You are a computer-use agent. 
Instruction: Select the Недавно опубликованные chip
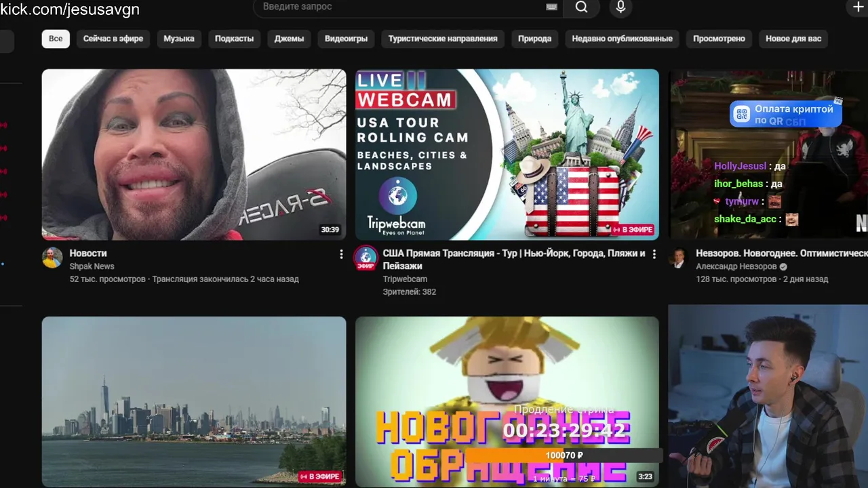coord(622,39)
